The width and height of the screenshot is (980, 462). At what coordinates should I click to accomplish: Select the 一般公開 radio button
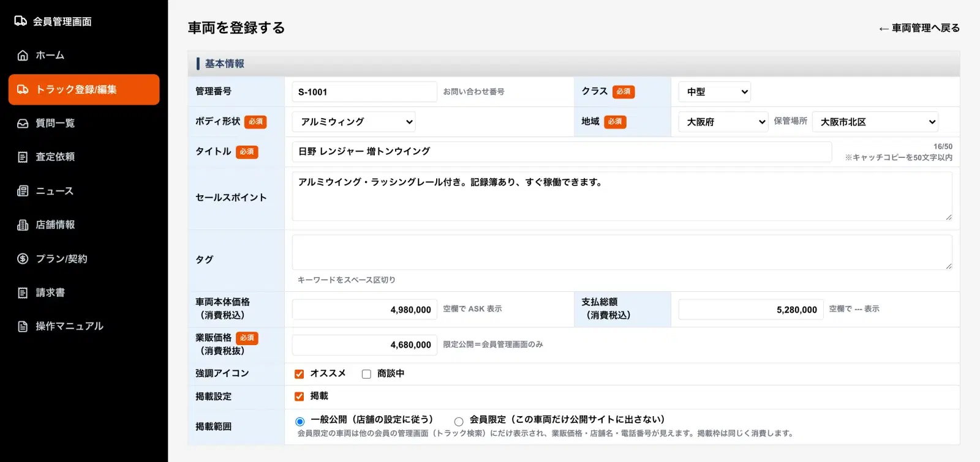[x=300, y=421]
